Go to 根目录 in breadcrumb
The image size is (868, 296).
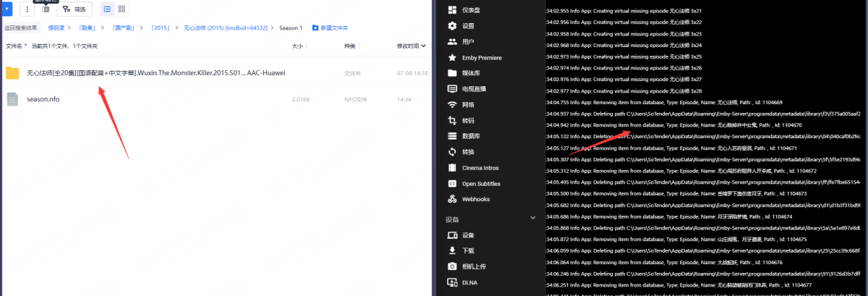(56, 28)
